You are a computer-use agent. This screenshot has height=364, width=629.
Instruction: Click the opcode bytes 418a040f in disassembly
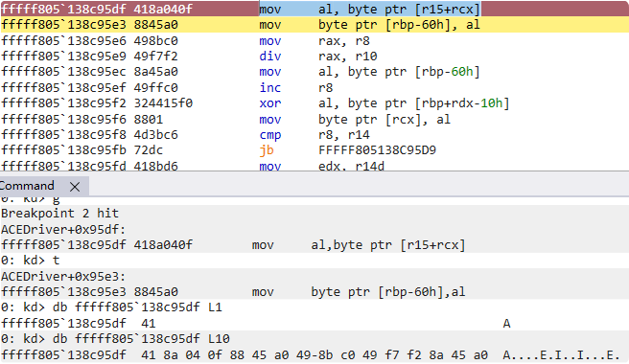tap(163, 9)
